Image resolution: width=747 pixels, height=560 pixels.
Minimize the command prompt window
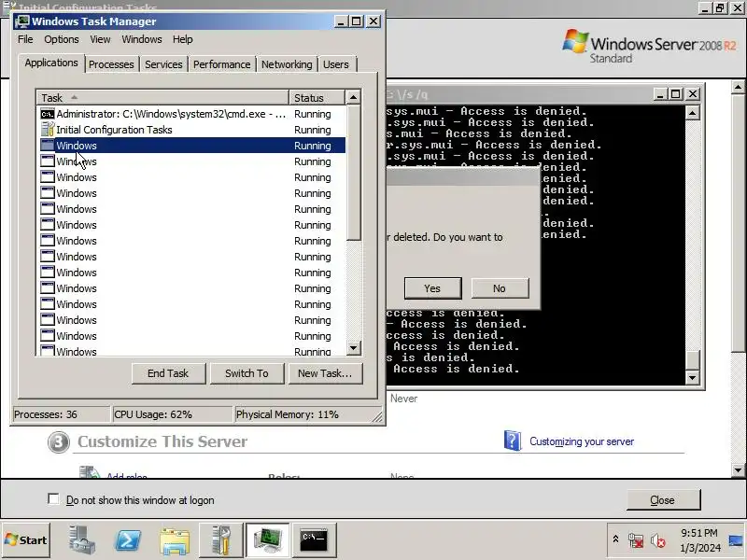tap(660, 94)
